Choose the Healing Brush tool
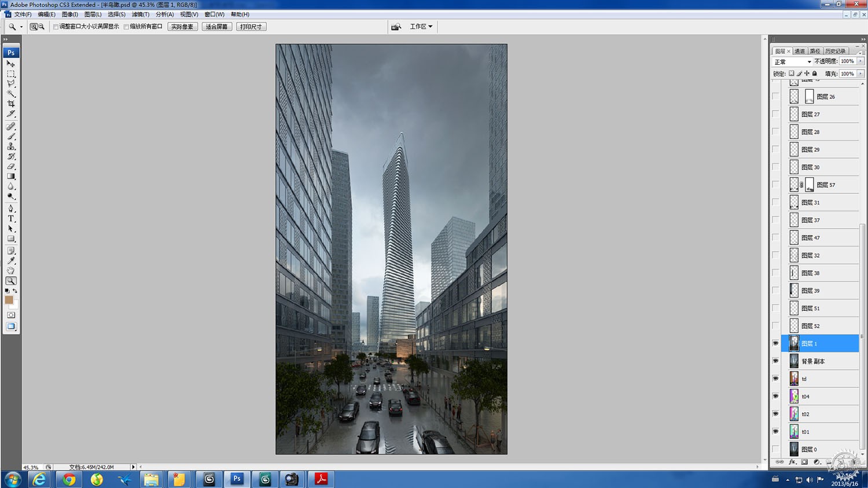This screenshot has width=868, height=488. point(11,126)
